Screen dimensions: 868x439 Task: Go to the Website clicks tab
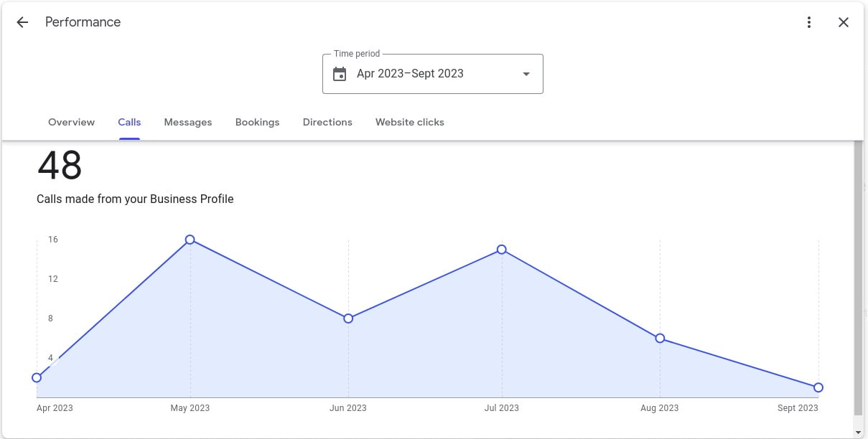pyautogui.click(x=410, y=122)
